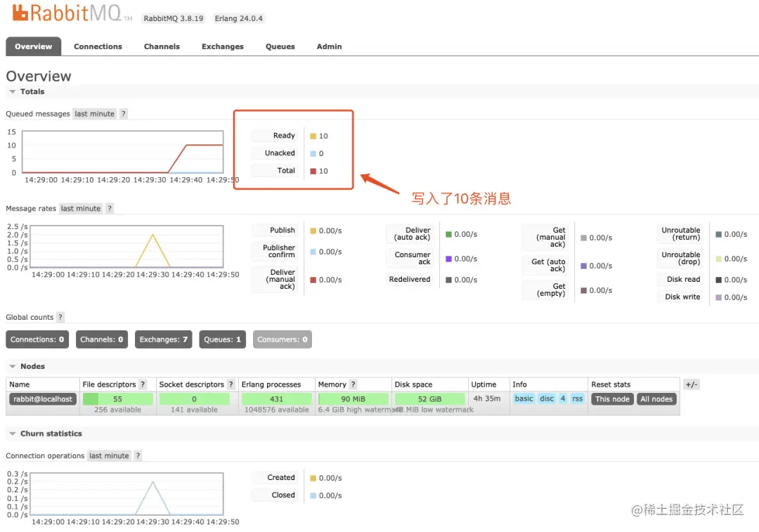Viewport: 759px width, 532px height.
Task: Click the Disk space 52 GiB bar
Action: pyautogui.click(x=430, y=399)
